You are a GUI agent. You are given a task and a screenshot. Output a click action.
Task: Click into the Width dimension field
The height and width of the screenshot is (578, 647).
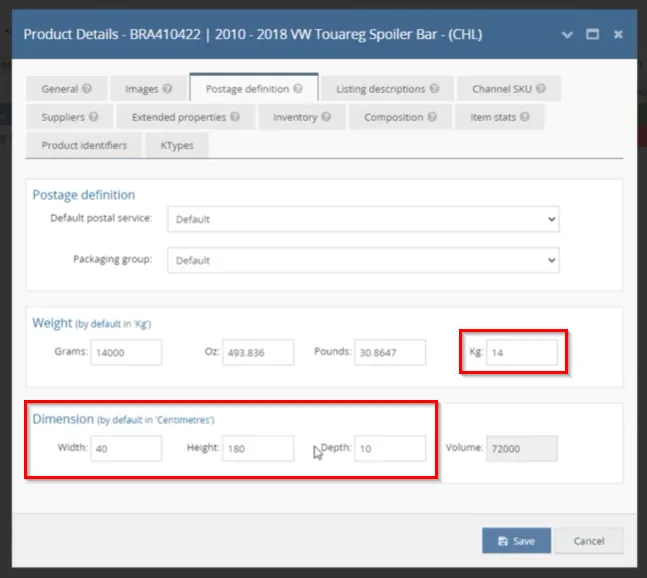pos(126,448)
